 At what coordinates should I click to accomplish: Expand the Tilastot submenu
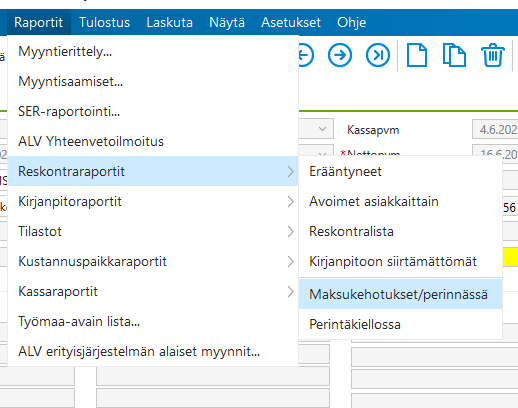153,231
